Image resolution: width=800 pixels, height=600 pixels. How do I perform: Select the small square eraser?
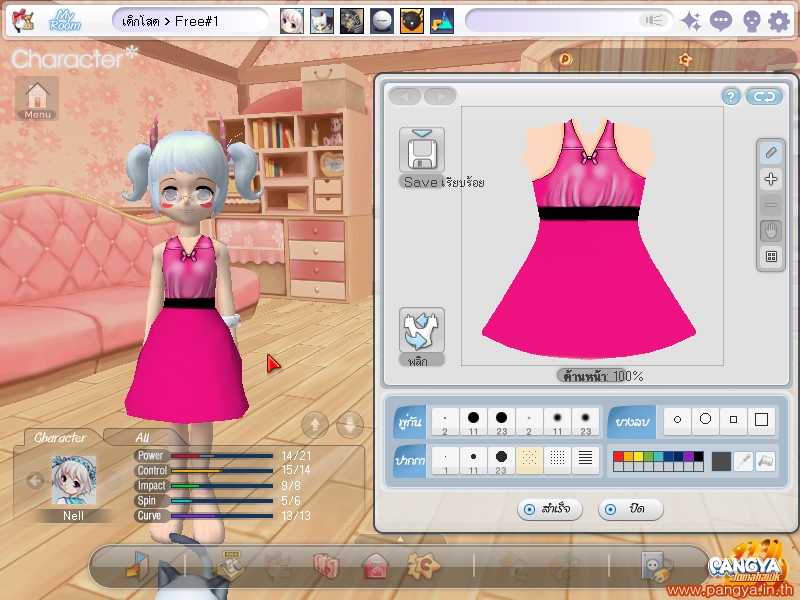pos(734,420)
